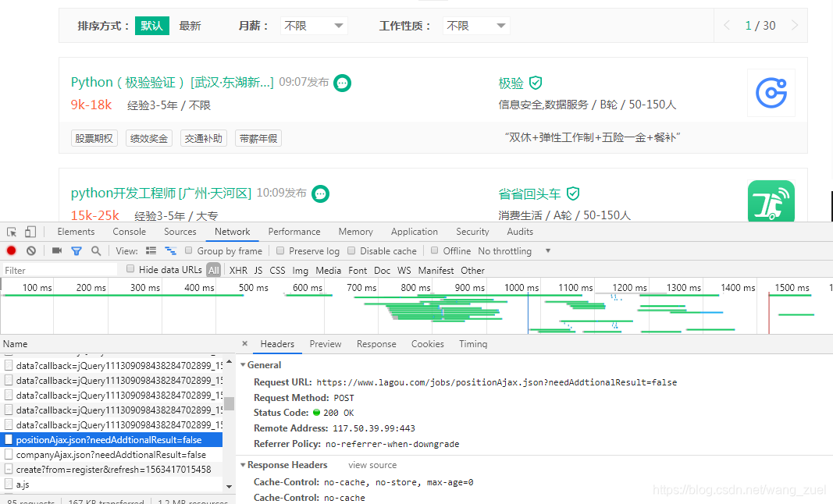833x504 pixels.
Task: Sort jobs by 最新 newest
Action: [x=190, y=26]
